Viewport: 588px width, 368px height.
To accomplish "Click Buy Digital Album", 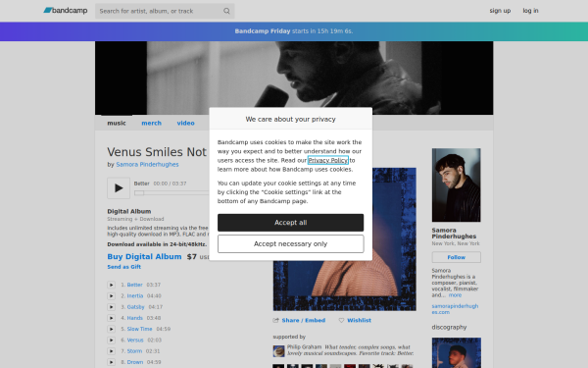I will pos(144,256).
